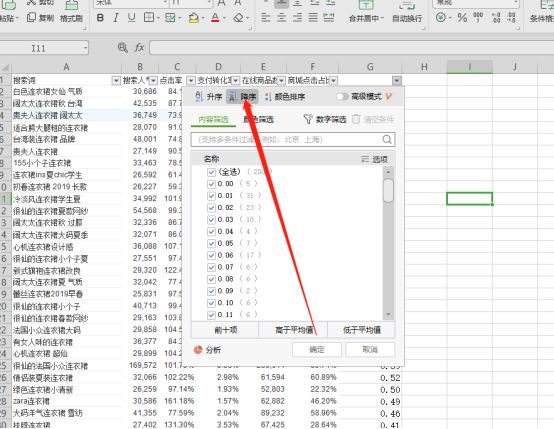This screenshot has width=554, height=429.
Task: Apply percent number format
Action: tap(462, 17)
